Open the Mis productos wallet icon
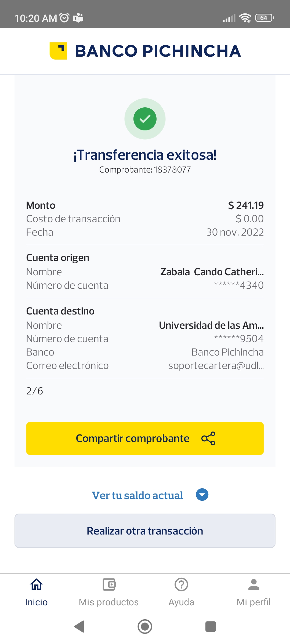 [109, 584]
